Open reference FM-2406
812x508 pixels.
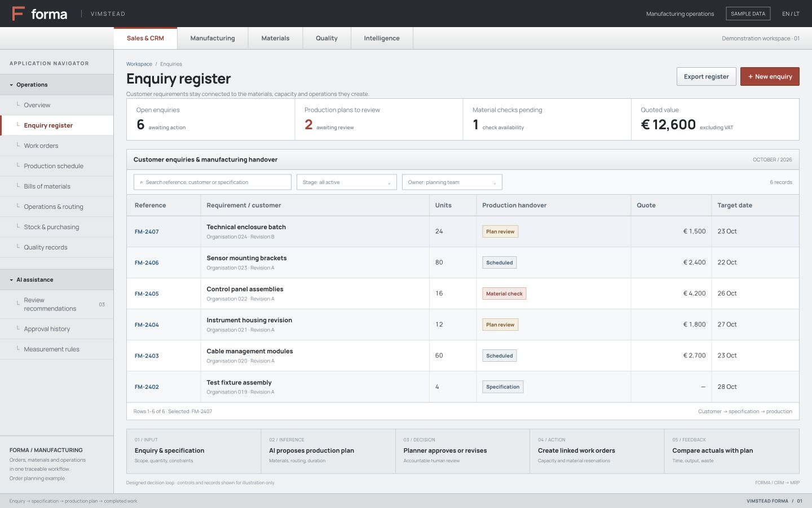[x=147, y=263]
